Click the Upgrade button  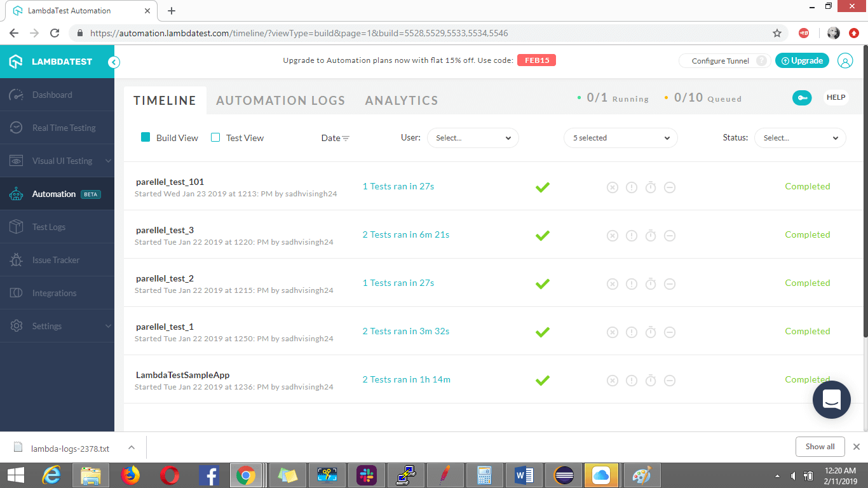click(802, 61)
